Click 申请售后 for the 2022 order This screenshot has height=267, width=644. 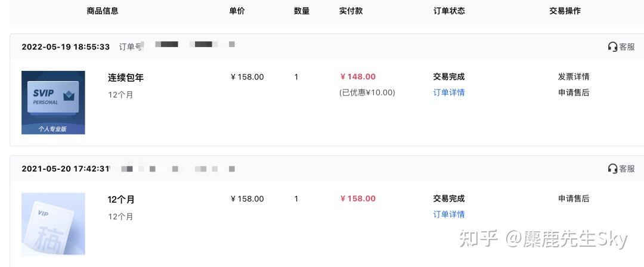tap(573, 92)
